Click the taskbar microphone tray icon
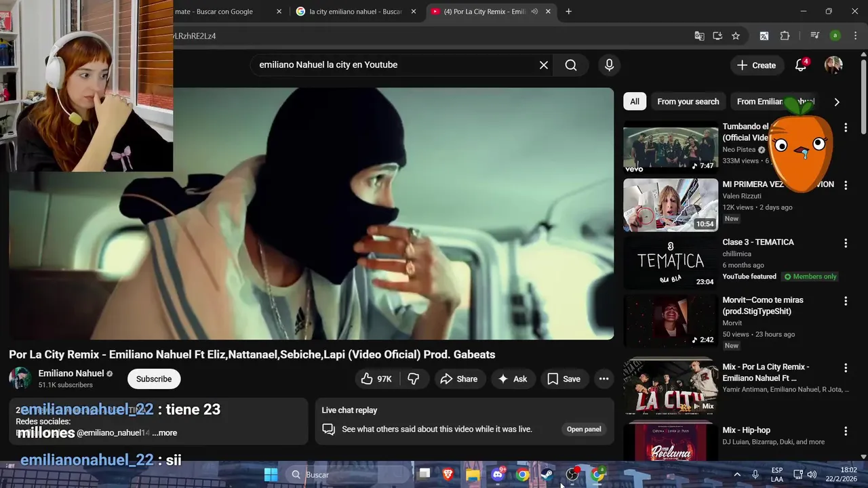The height and width of the screenshot is (488, 868). [755, 474]
